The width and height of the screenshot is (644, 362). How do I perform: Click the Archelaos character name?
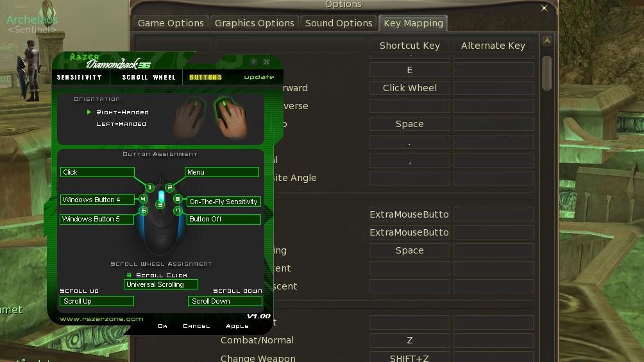[x=32, y=19]
